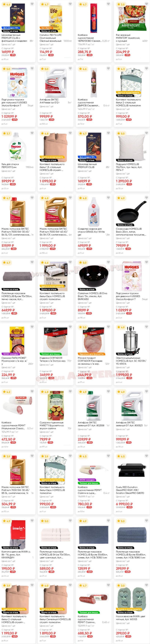The image size is (150, 644).
Task: Click the WOW-находка badge on ПАПА МОЖЕТ
Action: pyautogui.click(x=10, y=354)
